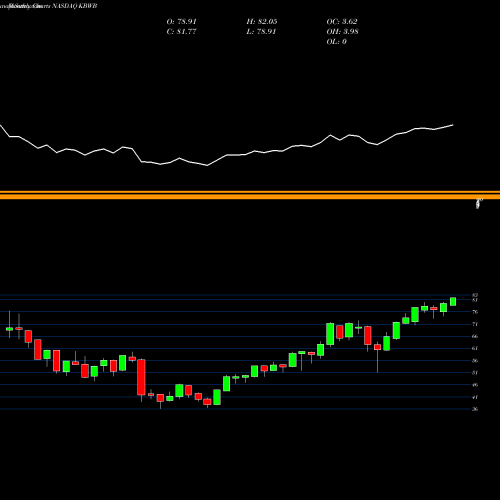Click the right end of the white line chart
500x500 pixels.
[453, 125]
